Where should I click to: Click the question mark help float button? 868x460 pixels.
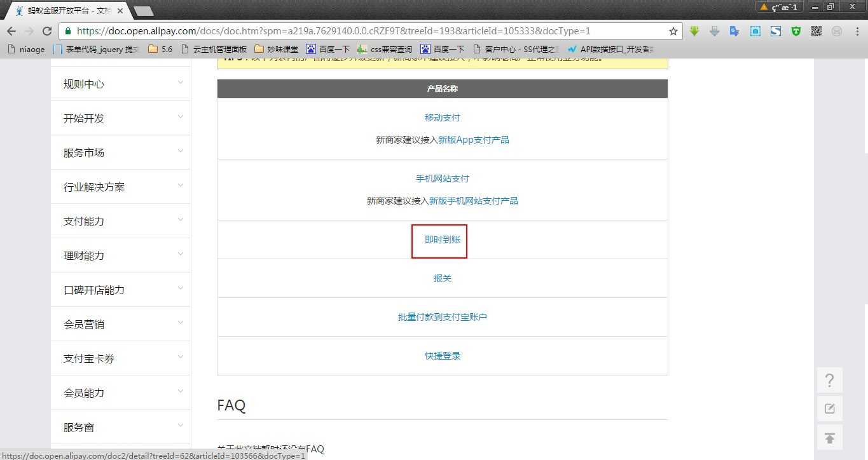click(830, 380)
